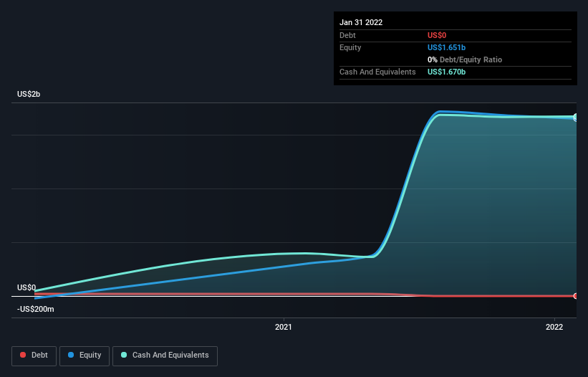Click the -US$200m y-axis label
This screenshot has width=588, height=377.
click(36, 309)
